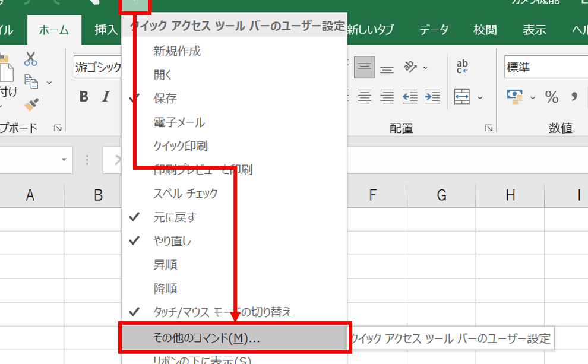This screenshot has height=364, width=588.
Task: Open the データ ribbon tab
Action: click(434, 30)
